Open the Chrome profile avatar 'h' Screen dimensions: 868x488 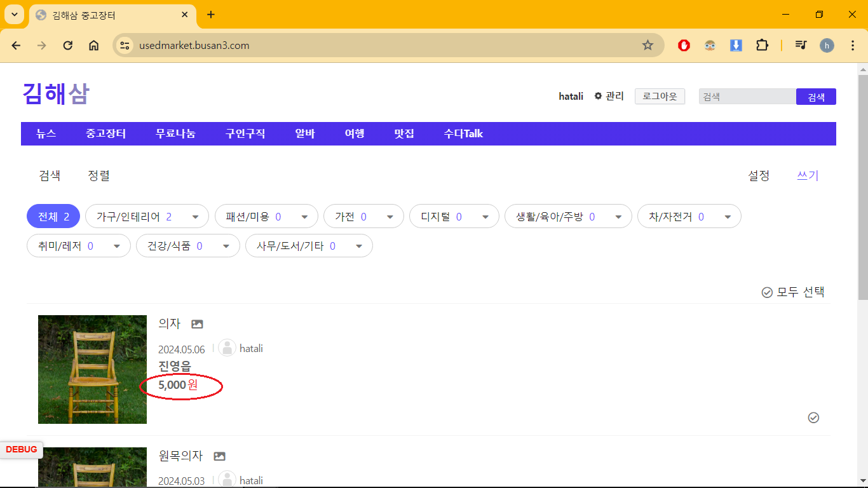pos(827,45)
